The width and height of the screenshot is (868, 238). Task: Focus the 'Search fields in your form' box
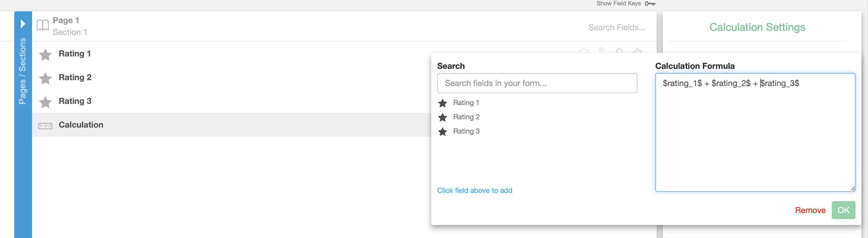(x=537, y=83)
